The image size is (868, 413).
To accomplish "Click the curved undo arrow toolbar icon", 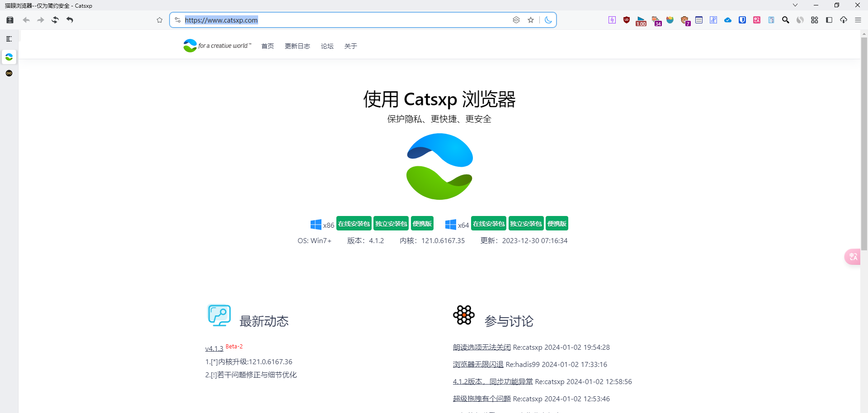I will coord(70,20).
